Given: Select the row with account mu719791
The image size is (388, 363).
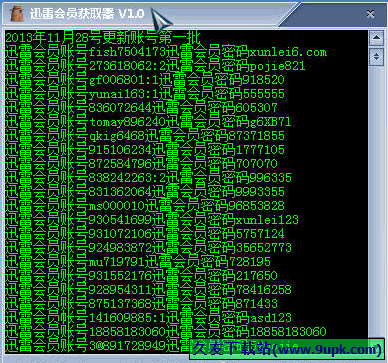Looking at the screenshot, I should [138, 262].
